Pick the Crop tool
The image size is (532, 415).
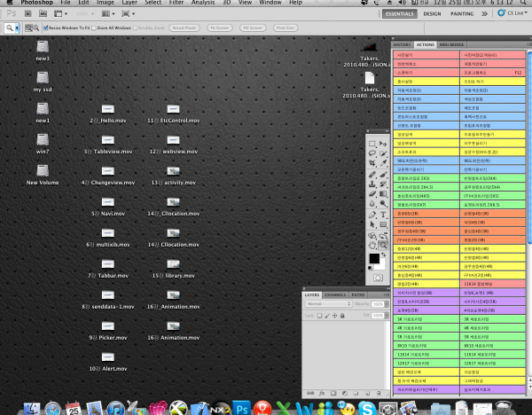point(372,163)
